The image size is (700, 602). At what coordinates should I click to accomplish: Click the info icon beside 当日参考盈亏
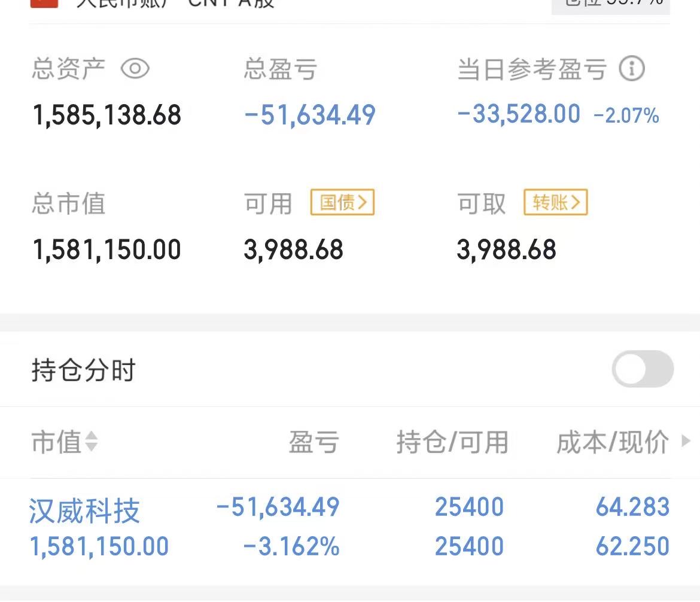[631, 69]
